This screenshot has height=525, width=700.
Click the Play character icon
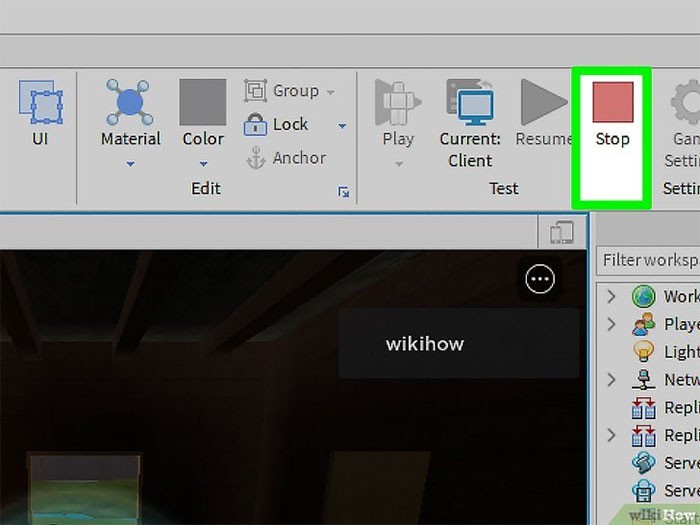coord(397,102)
